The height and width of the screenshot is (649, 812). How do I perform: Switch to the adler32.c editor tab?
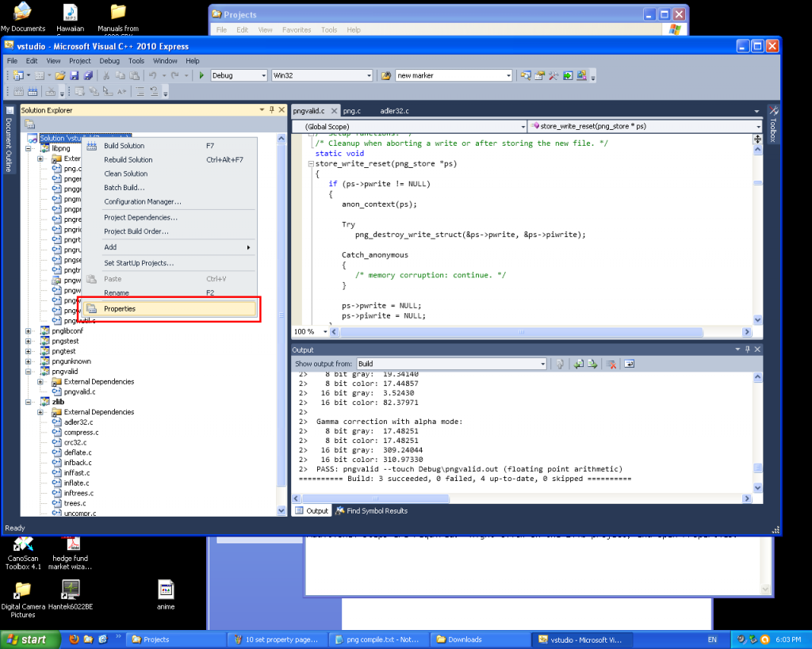pos(395,111)
